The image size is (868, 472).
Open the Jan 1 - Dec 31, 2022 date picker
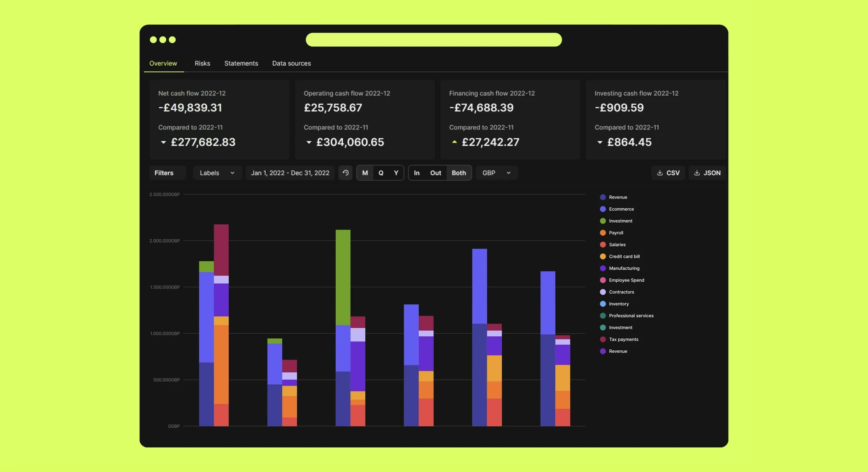pyautogui.click(x=290, y=173)
